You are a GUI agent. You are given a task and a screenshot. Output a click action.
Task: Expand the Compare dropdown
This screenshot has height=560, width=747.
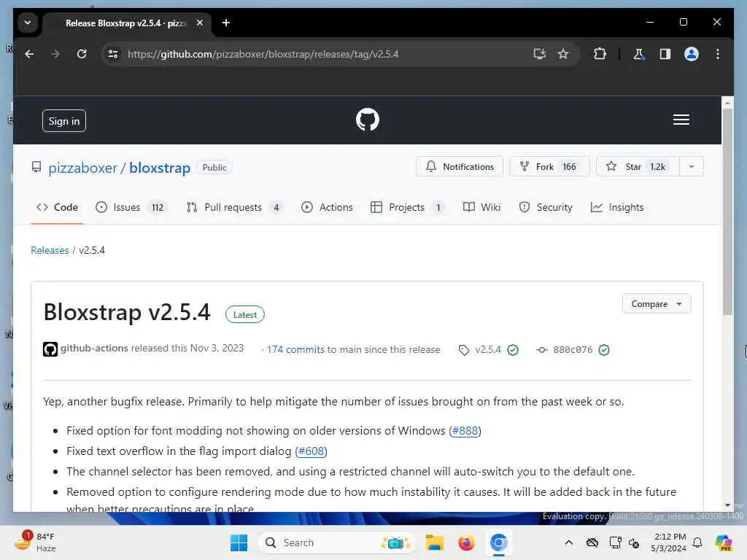(x=657, y=304)
